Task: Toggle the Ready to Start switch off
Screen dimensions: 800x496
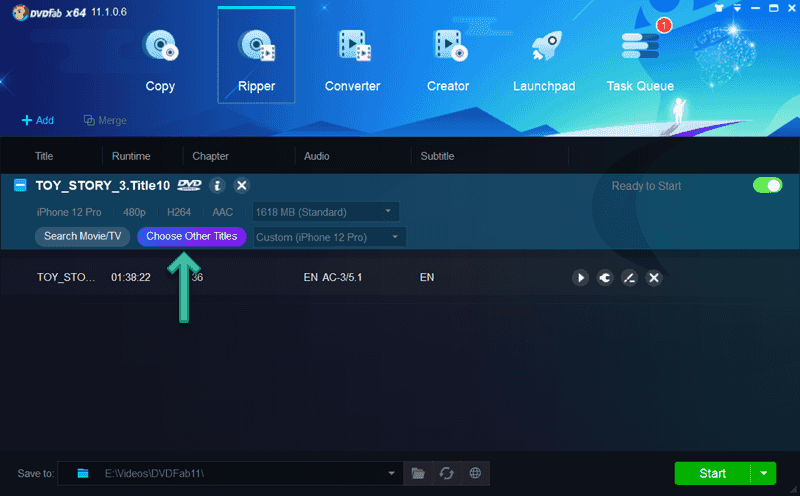Action: (767, 185)
